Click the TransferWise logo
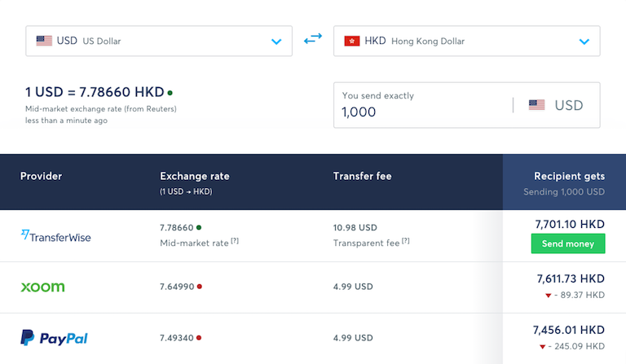626x364 pixels. (x=56, y=236)
